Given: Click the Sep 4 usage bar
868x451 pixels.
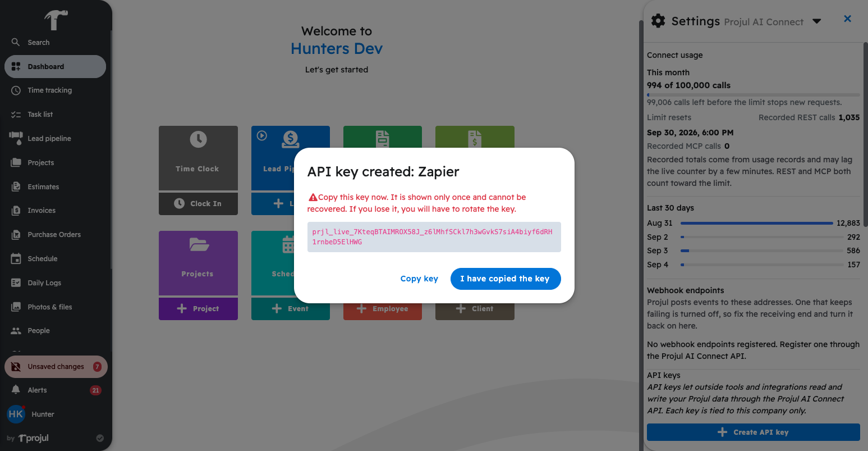Looking at the screenshot, I should tap(761, 265).
